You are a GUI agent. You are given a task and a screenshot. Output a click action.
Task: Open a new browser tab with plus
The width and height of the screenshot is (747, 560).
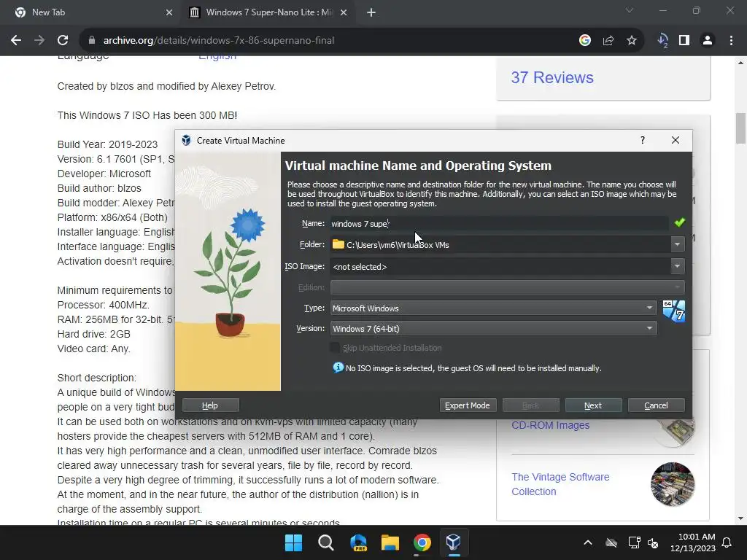[x=371, y=12]
